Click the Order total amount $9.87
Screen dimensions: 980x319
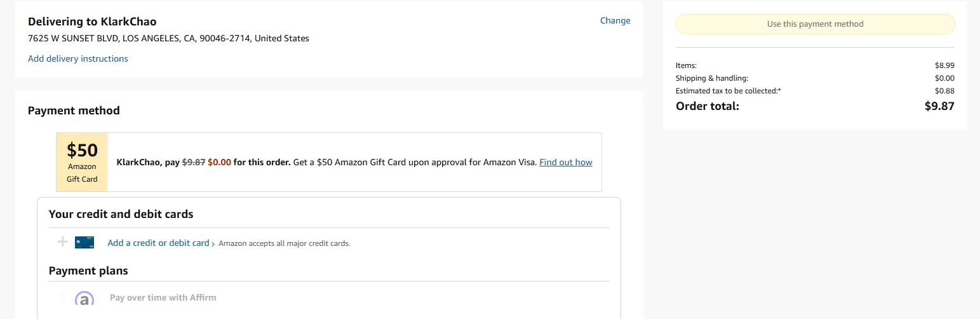[939, 106]
